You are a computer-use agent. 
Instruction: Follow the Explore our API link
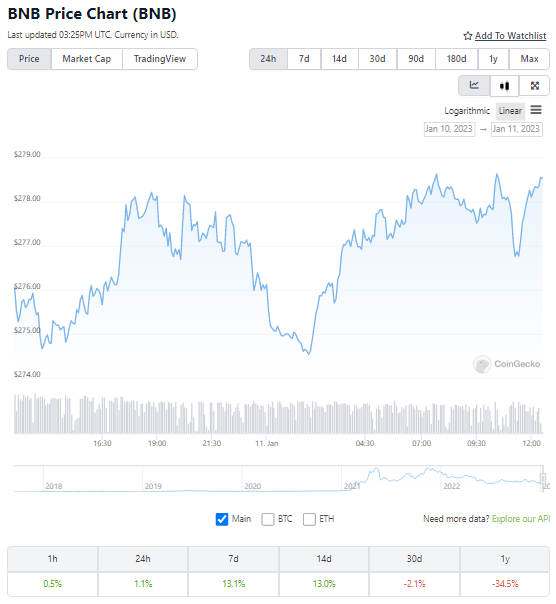[521, 519]
